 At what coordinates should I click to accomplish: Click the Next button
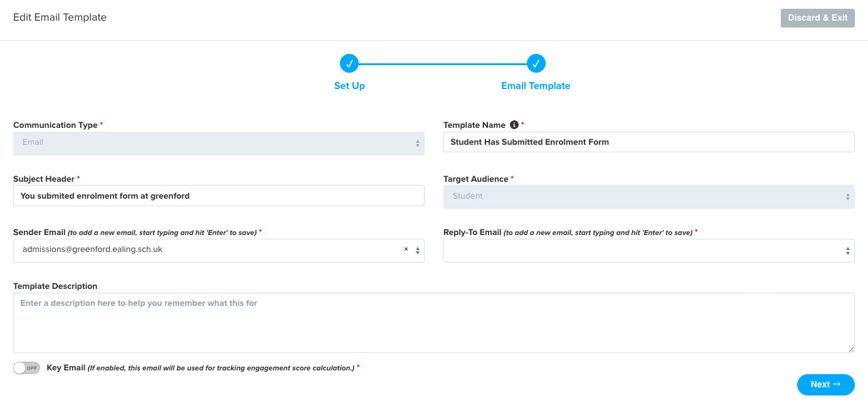(x=825, y=385)
